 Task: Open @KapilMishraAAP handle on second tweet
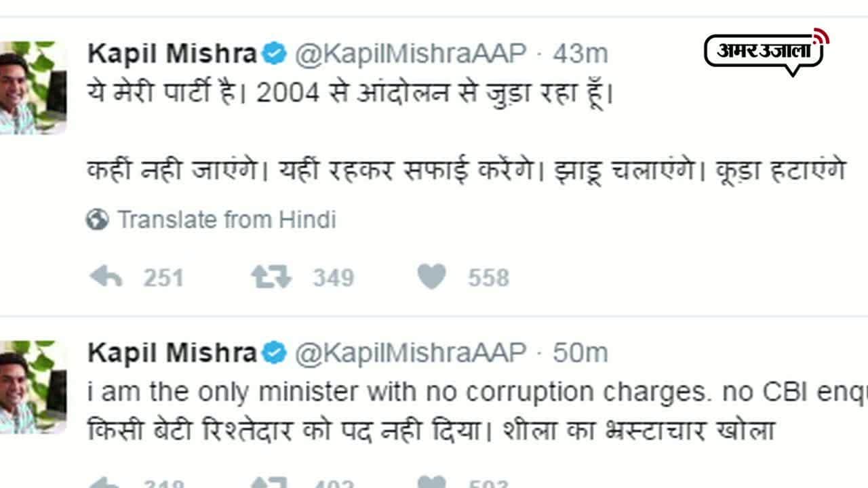(x=410, y=353)
